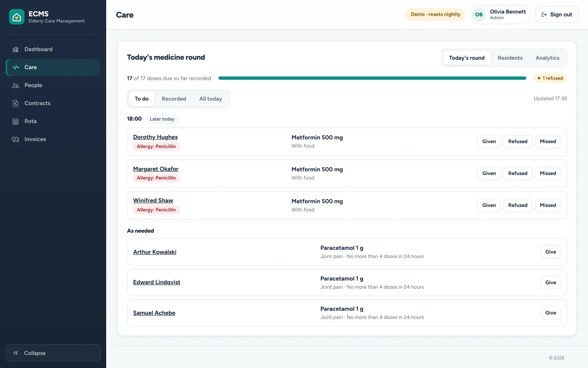
Task: Open Margaret Okafor's resident profile link
Action: [156, 169]
